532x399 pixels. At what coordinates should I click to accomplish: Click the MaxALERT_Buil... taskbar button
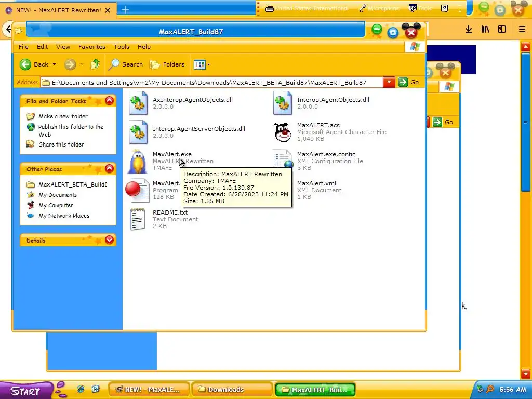(315, 390)
